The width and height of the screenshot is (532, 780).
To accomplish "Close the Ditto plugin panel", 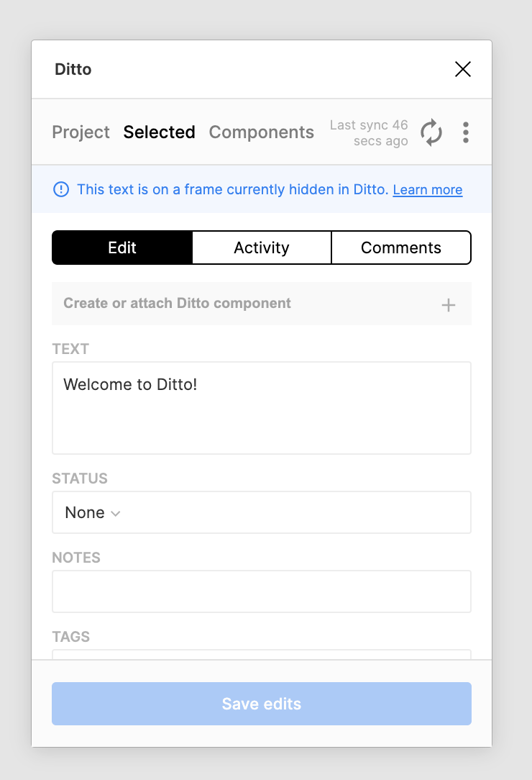I will (x=463, y=69).
